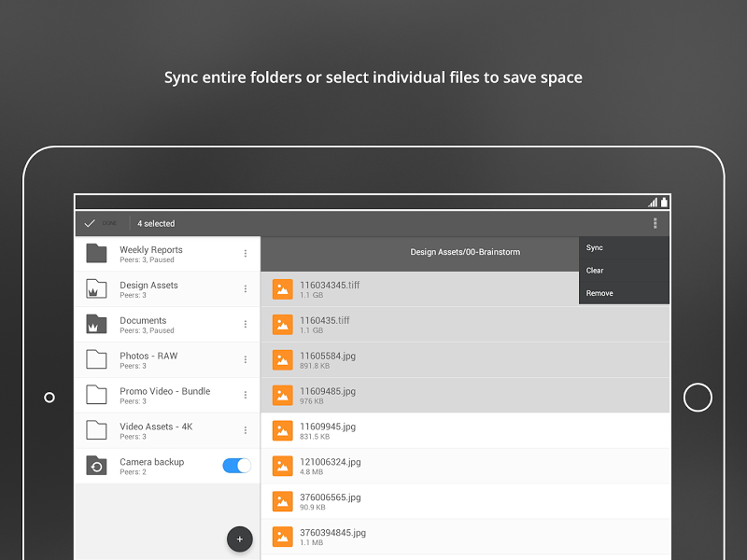
Task: Select file 121006324.jpg by its name
Action: [x=331, y=462]
